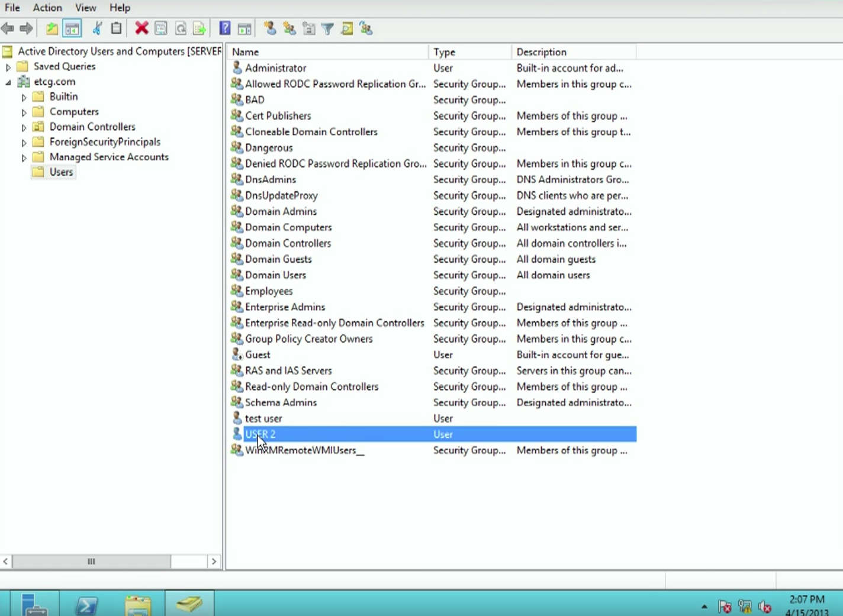Create new user via toolbar icon
Screen dimensions: 843x616
pos(270,28)
